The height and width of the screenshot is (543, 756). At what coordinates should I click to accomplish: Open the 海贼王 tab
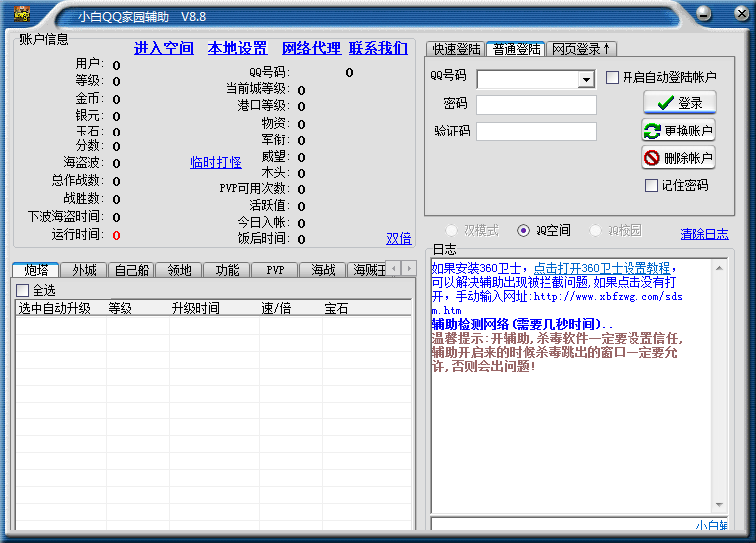click(x=368, y=270)
